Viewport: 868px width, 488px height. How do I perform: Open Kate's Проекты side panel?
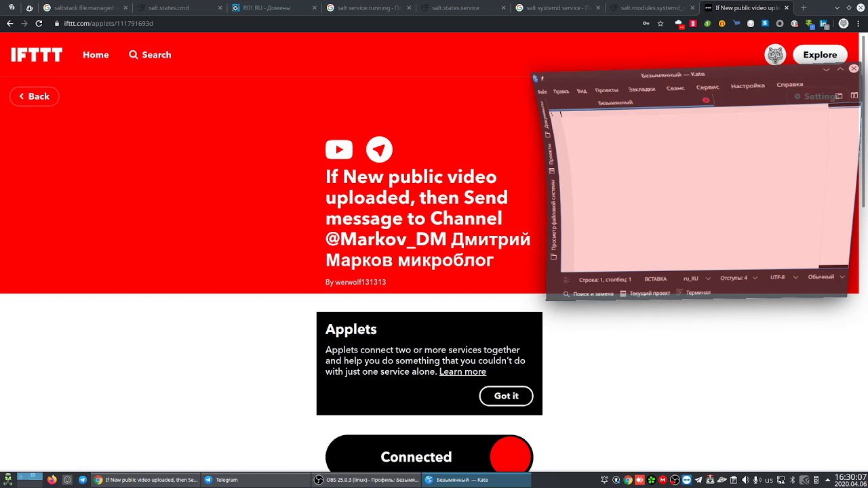click(x=550, y=157)
